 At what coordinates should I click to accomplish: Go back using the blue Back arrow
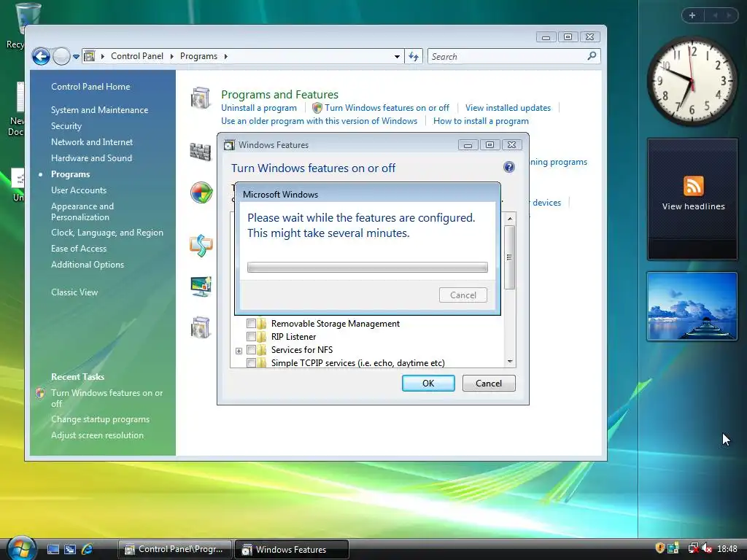pos(41,57)
